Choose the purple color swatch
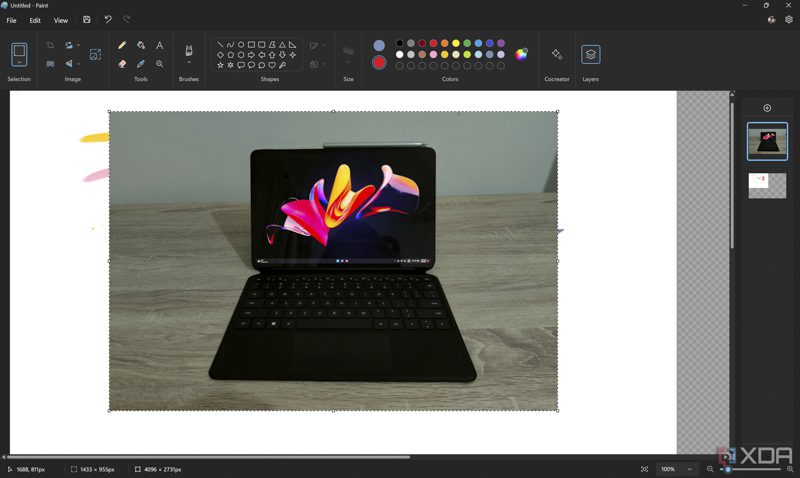Screen dimensions: 800x478 (x=501, y=43)
